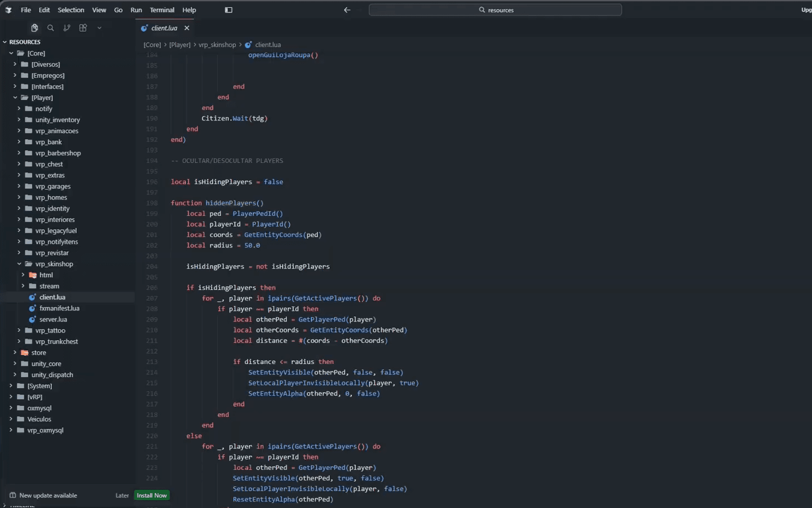Open the Source Control icon
The image size is (812, 508).
67,28
